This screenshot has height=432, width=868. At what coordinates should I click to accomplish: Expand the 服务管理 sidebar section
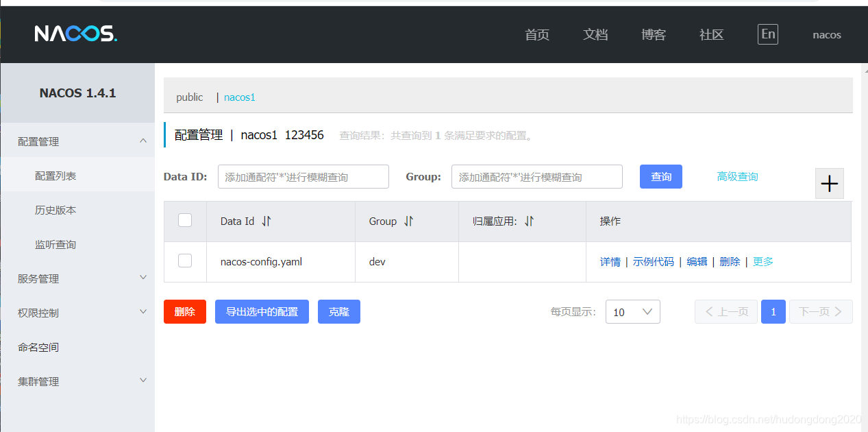pos(77,278)
